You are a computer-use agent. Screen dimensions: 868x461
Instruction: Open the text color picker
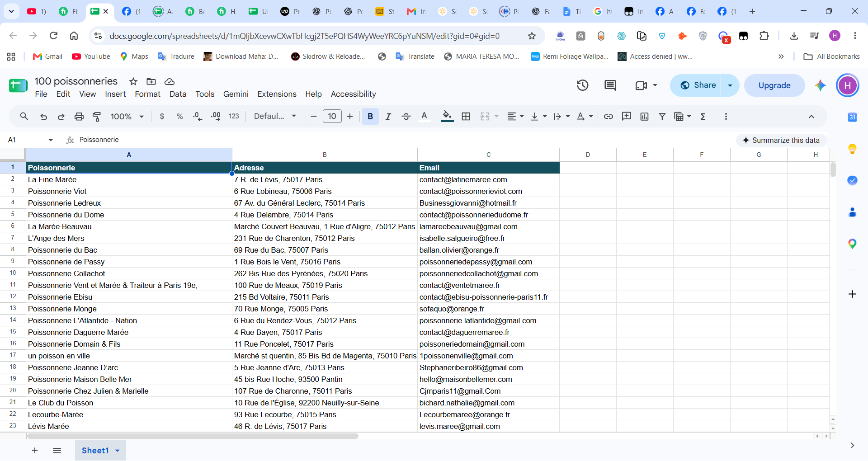[424, 117]
